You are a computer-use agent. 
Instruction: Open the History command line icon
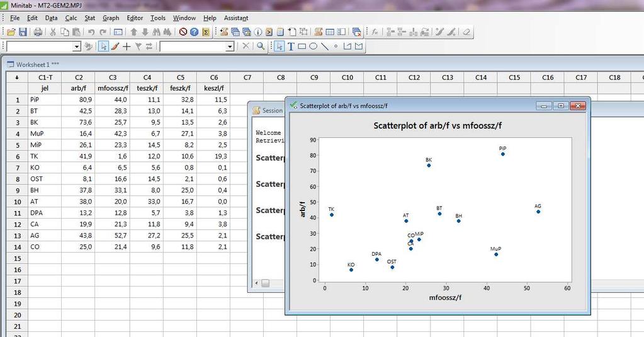269,32
